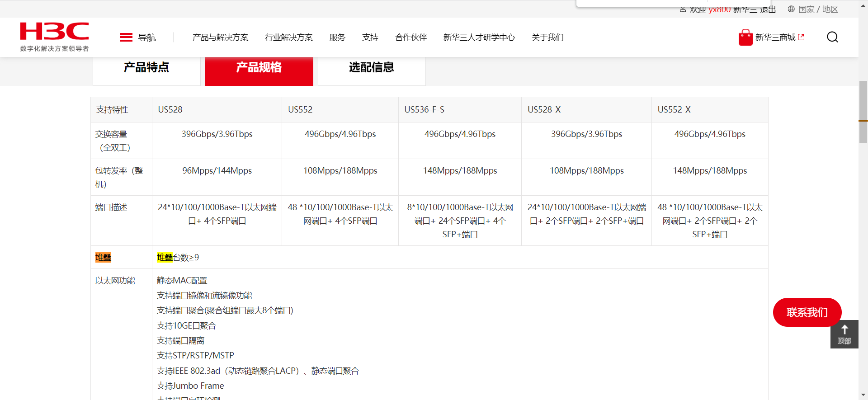Click the 静态MAC配置 line
This screenshot has width=868, height=400.
pyautogui.click(x=182, y=281)
